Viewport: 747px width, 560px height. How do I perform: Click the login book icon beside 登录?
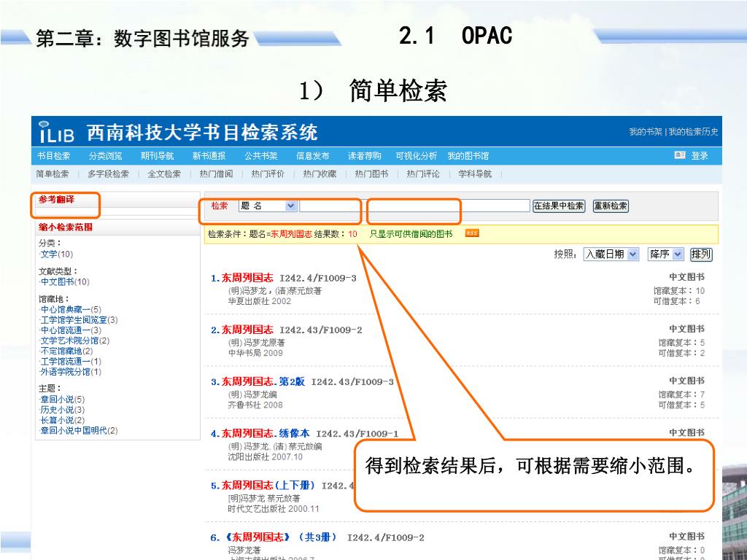pos(680,155)
